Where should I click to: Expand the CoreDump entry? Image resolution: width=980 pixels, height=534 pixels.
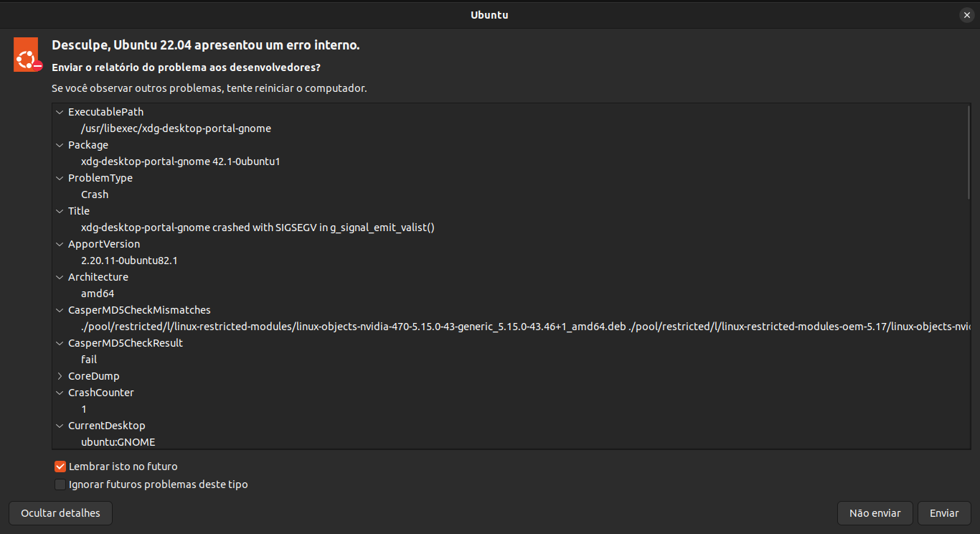pyautogui.click(x=60, y=376)
